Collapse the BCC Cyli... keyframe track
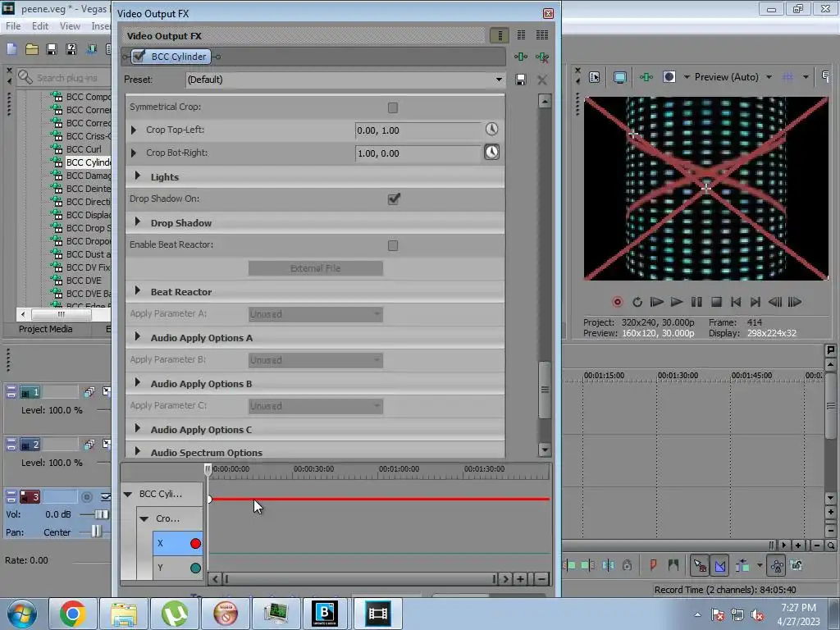The width and height of the screenshot is (840, 630). 128,494
